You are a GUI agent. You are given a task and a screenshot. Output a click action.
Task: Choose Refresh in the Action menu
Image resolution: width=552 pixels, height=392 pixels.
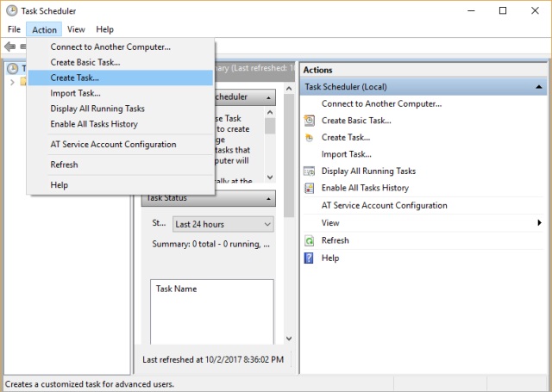[x=121, y=165]
